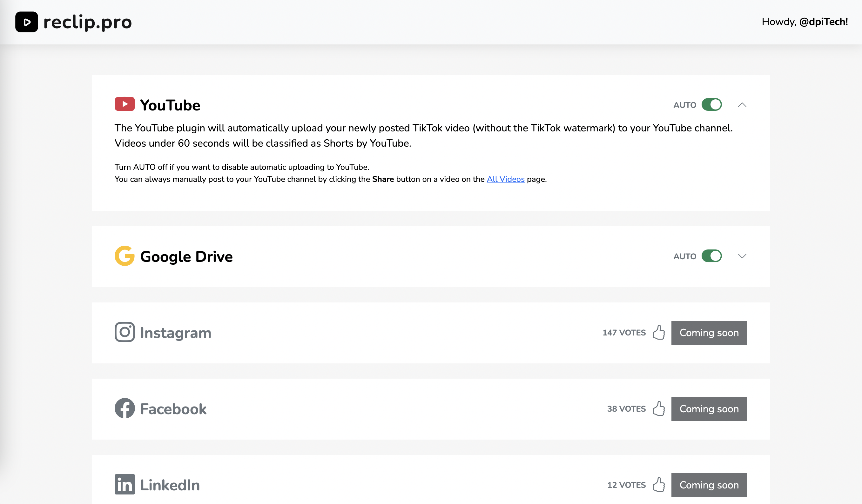Upvote Instagram with the thumbs-up icon
862x504 pixels.
(x=658, y=332)
